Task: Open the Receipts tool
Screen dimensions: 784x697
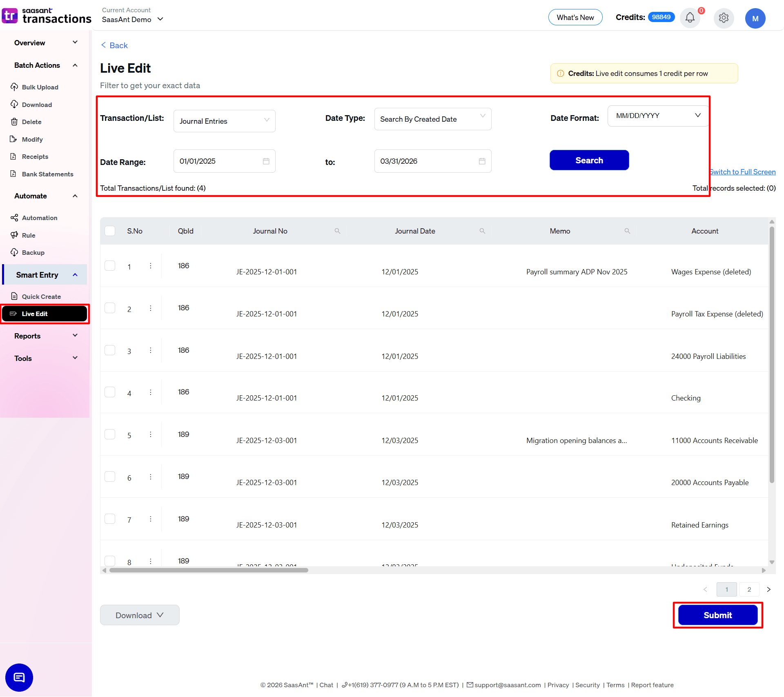Action: [35, 156]
